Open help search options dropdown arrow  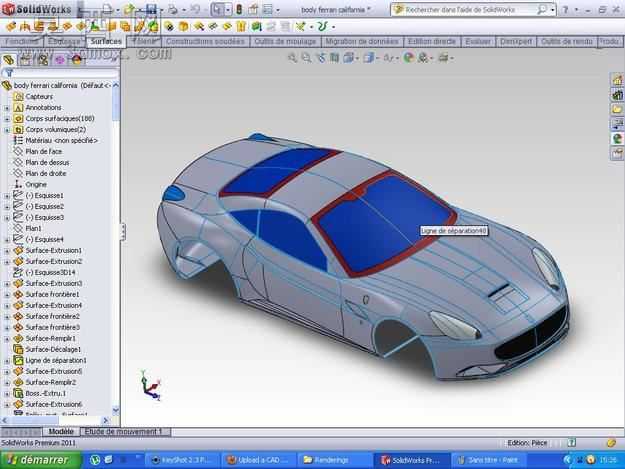pyautogui.click(x=552, y=10)
